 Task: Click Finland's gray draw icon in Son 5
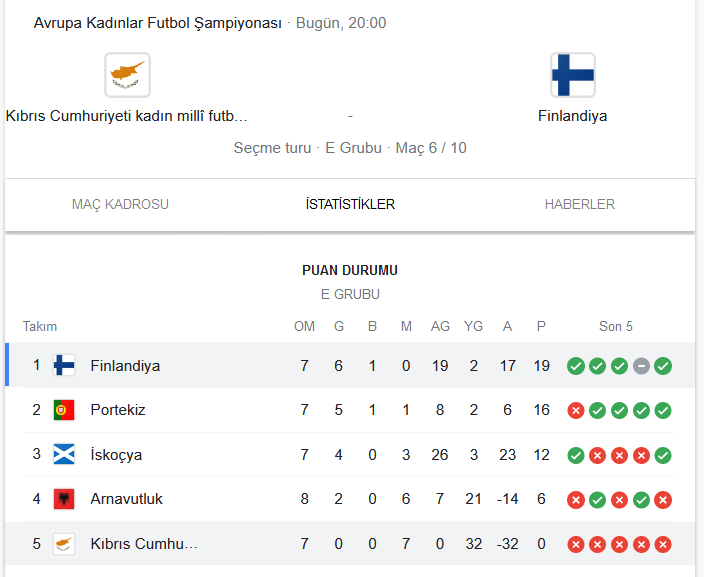click(x=641, y=366)
